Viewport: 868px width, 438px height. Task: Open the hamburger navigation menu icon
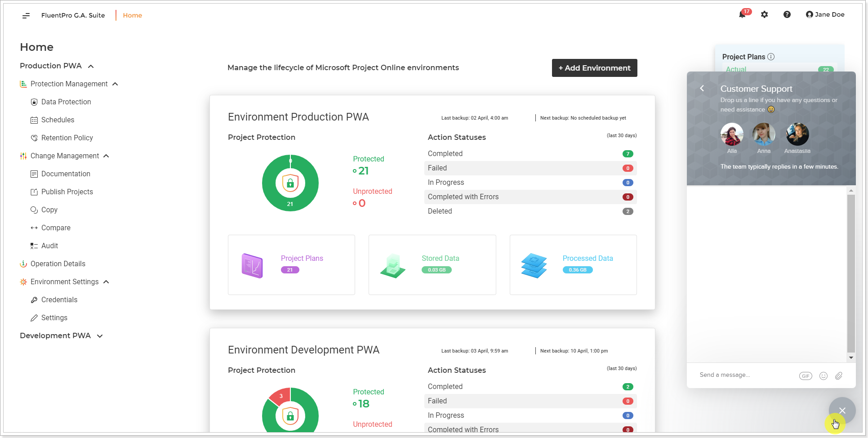26,15
